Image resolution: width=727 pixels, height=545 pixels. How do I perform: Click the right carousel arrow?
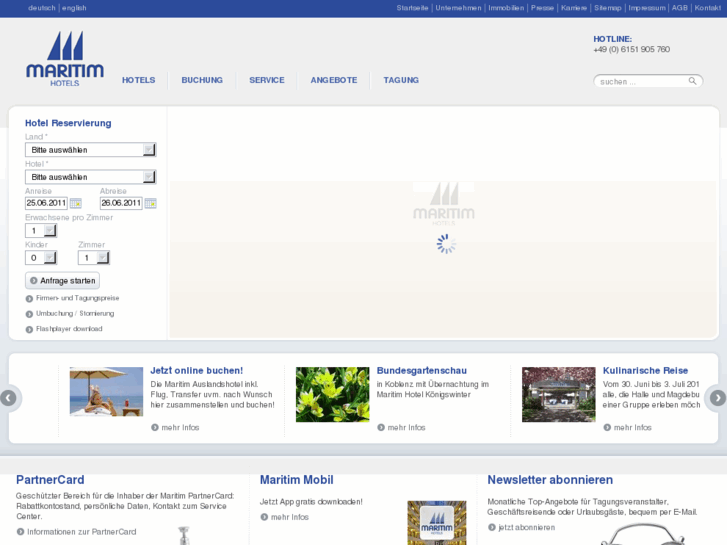[718, 398]
